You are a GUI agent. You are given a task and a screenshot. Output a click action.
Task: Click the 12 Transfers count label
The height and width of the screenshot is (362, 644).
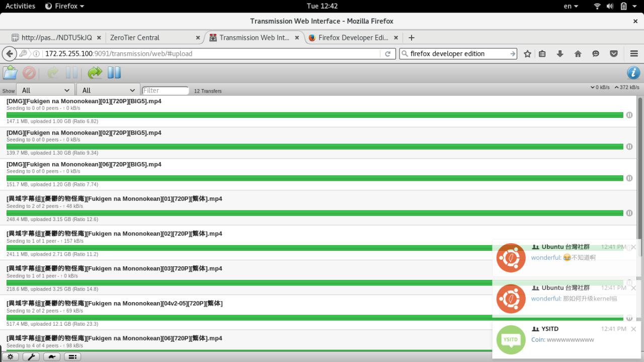pyautogui.click(x=208, y=91)
